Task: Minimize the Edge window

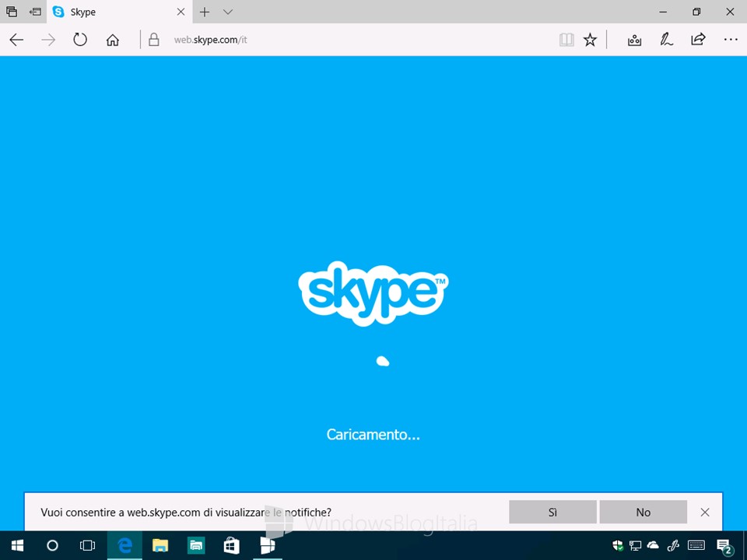Action: pyautogui.click(x=663, y=12)
